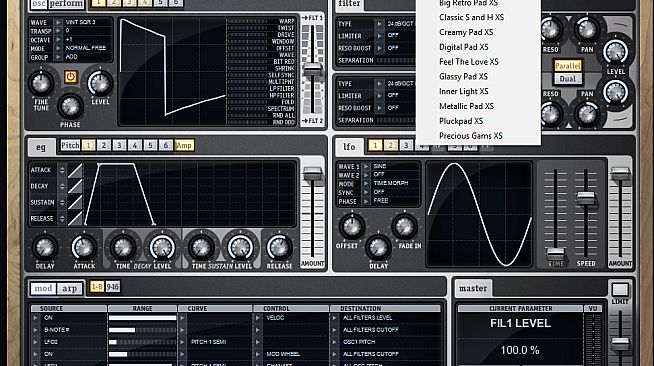Click the envelope Amount slider handle
The height and width of the screenshot is (366, 654).
312,173
